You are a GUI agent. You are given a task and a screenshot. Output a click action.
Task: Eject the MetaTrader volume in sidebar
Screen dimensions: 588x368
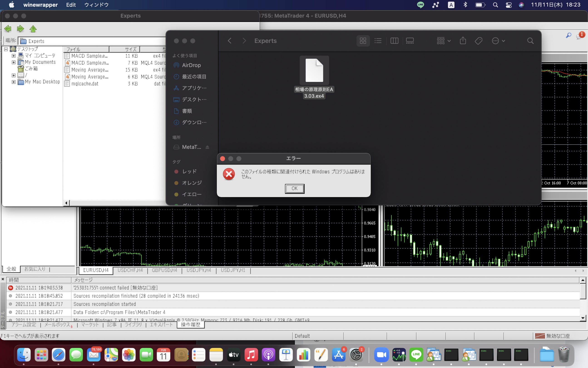coord(207,147)
